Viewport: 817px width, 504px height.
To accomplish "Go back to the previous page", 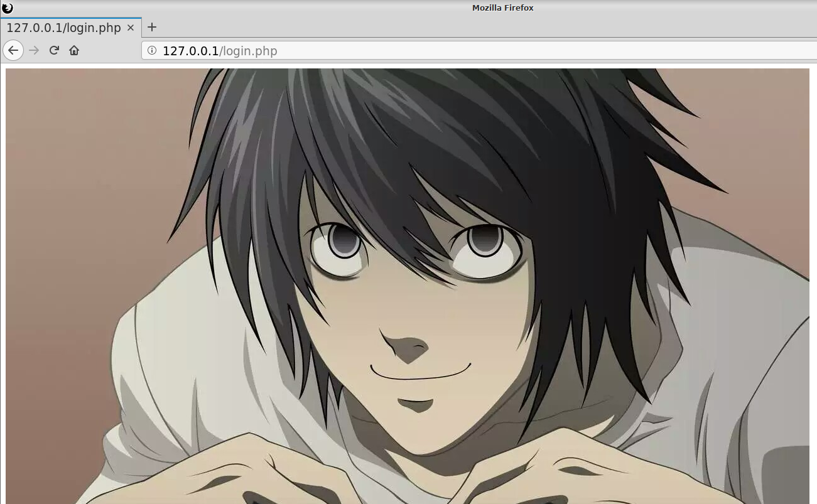I will pyautogui.click(x=13, y=50).
